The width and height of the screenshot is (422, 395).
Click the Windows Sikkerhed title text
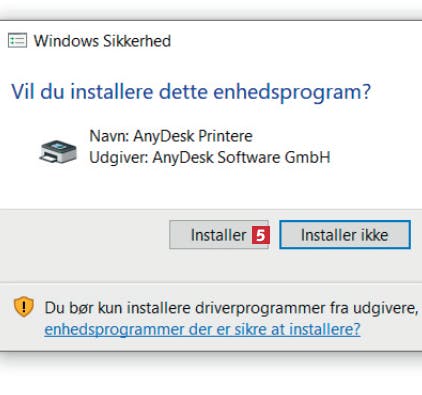[x=102, y=41]
